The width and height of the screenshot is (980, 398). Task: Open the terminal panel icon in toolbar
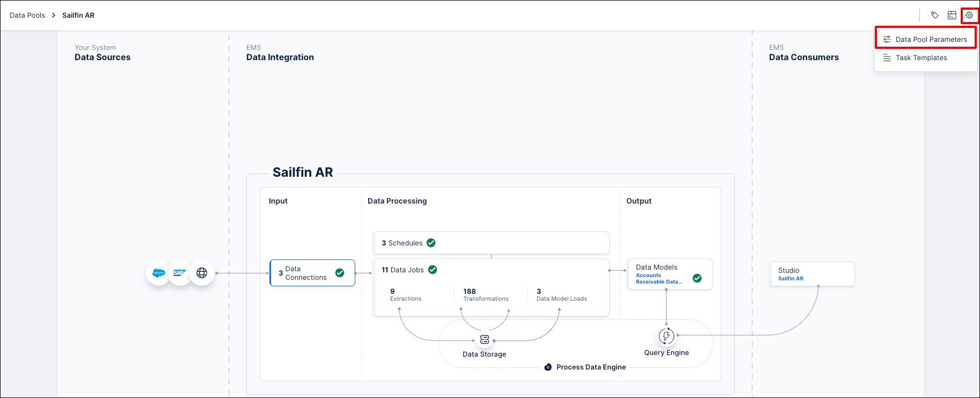[x=952, y=16]
